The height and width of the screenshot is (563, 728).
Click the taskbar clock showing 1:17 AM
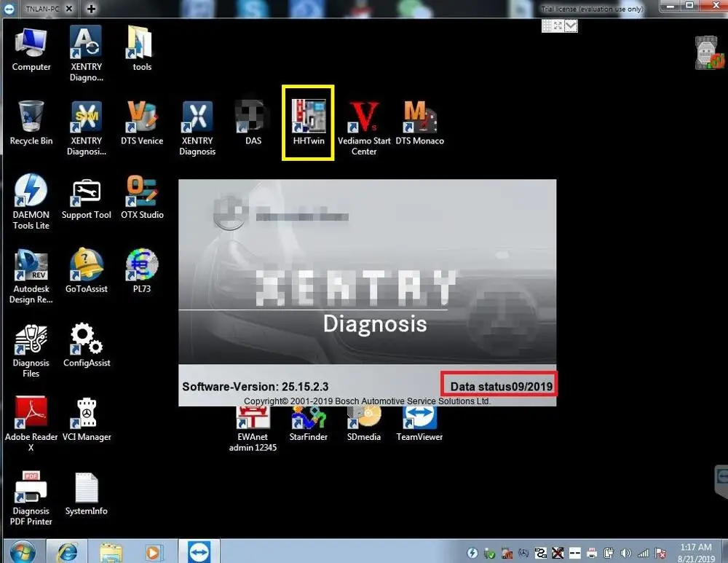[696, 553]
